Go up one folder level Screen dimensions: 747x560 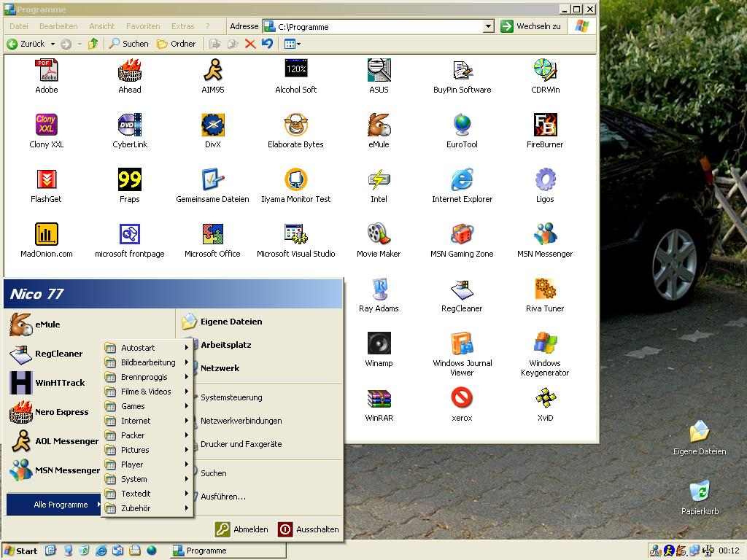pos(93,44)
